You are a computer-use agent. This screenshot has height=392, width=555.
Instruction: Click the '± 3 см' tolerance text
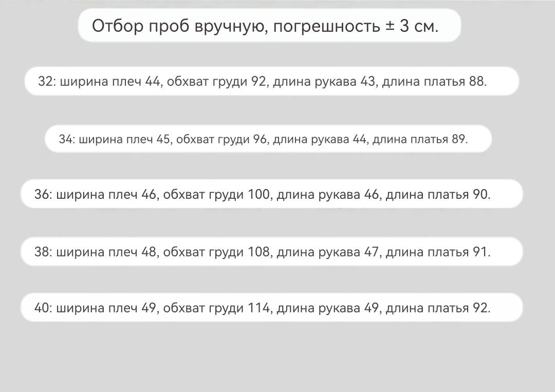click(411, 26)
